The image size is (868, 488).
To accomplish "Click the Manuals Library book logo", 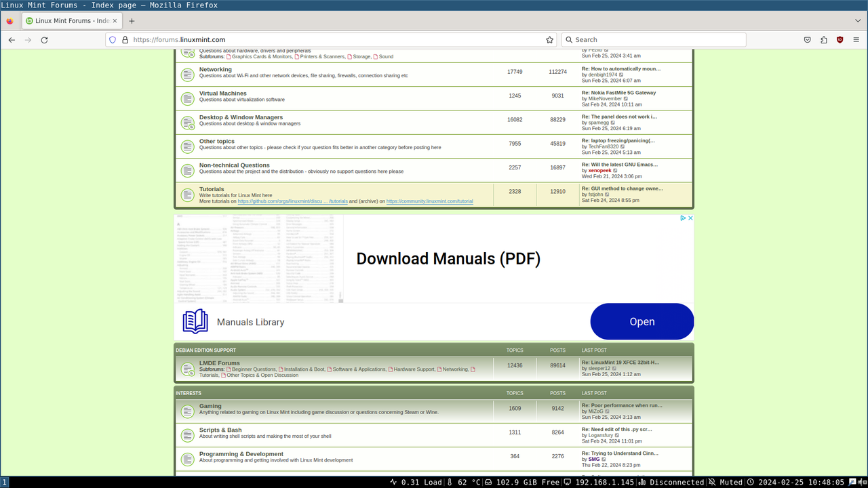I will pyautogui.click(x=195, y=321).
